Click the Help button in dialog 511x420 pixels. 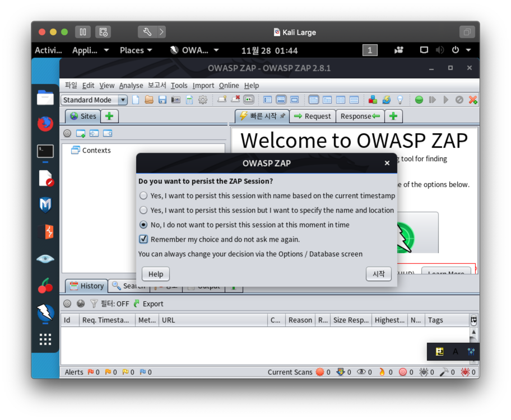pos(156,274)
